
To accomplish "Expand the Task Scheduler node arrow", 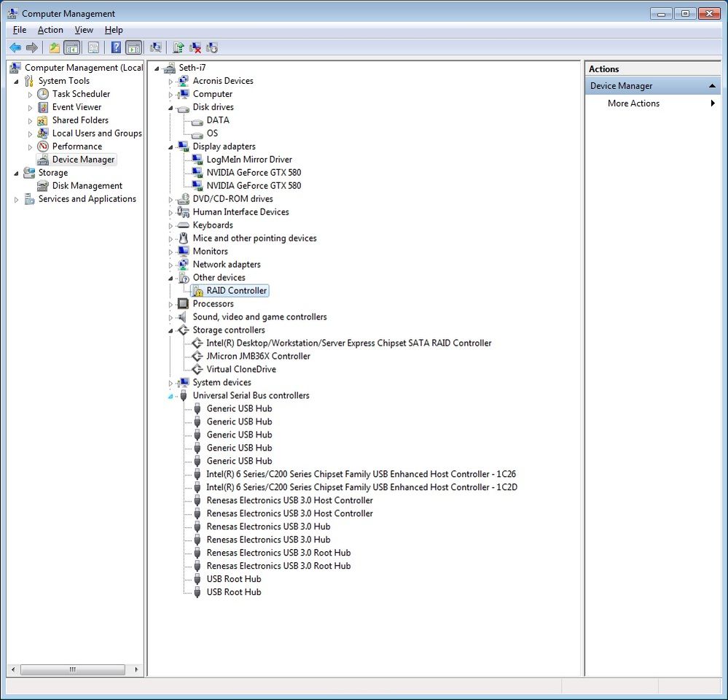I will click(30, 95).
